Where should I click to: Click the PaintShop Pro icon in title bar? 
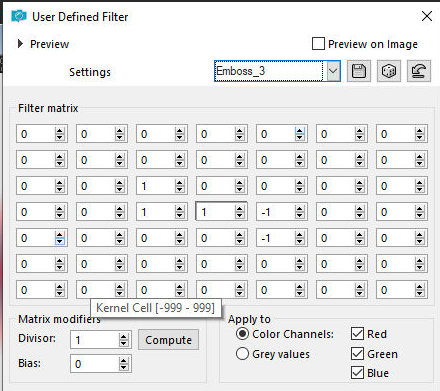pos(19,16)
